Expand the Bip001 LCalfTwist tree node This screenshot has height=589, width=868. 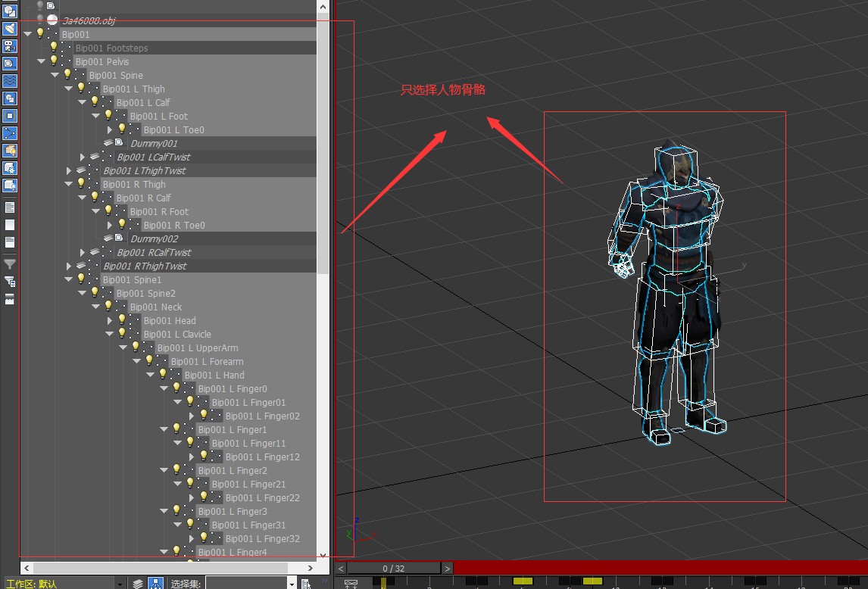[83, 157]
